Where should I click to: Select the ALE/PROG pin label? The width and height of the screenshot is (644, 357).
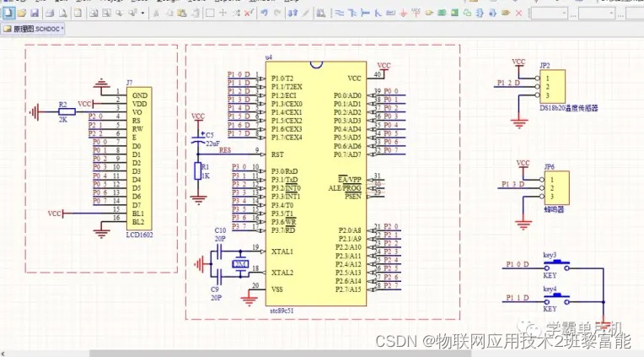345,188
